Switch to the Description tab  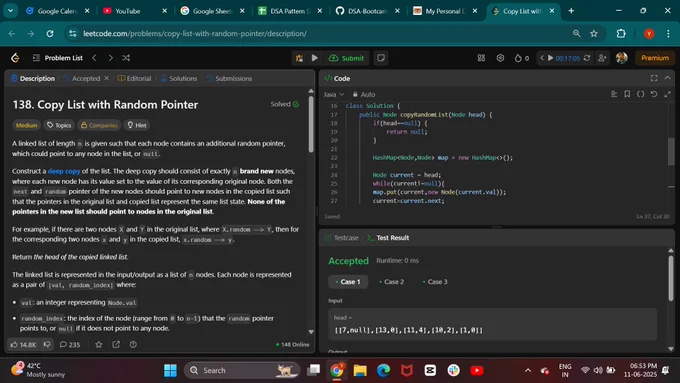tap(33, 79)
